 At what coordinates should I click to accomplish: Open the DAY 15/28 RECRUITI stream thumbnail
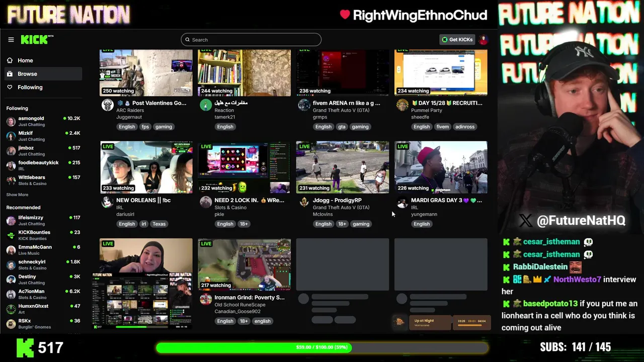tap(441, 72)
